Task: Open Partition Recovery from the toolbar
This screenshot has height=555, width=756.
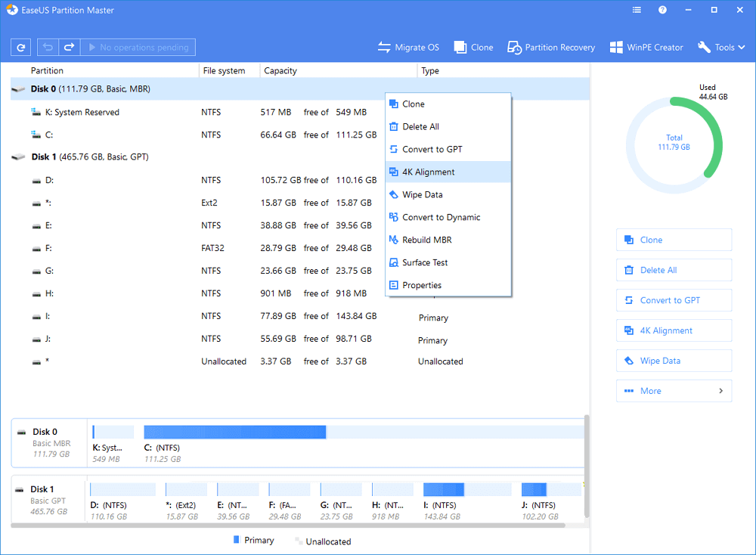Action: point(551,47)
